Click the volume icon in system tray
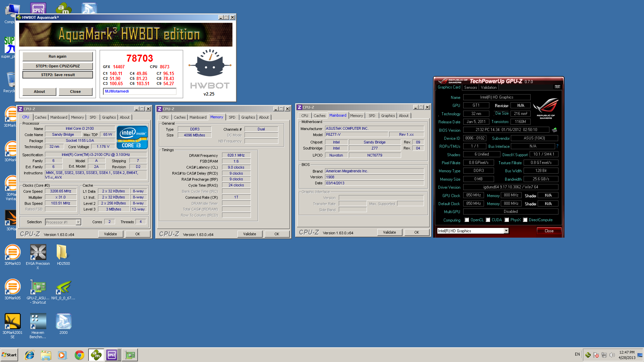Image resolution: width=644 pixels, height=362 pixels. coord(612,355)
